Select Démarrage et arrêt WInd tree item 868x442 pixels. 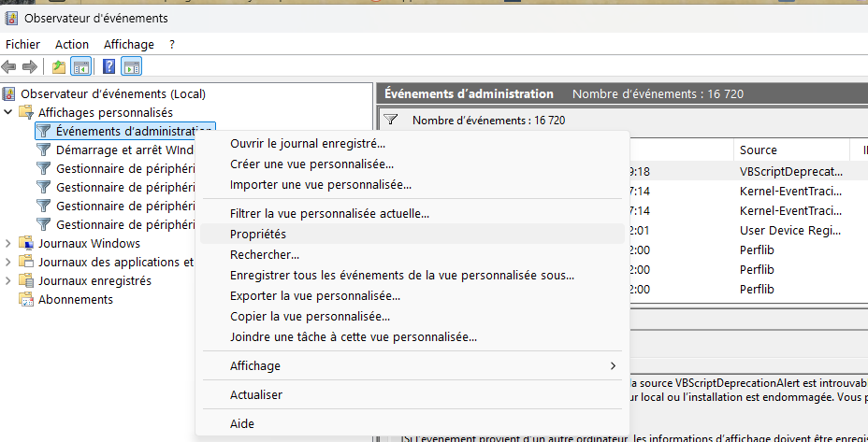124,150
